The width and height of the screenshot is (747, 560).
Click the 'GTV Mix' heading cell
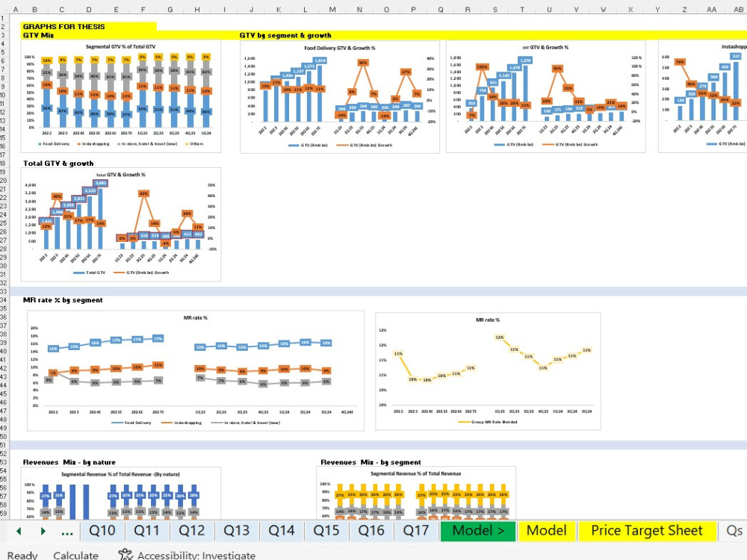(38, 35)
